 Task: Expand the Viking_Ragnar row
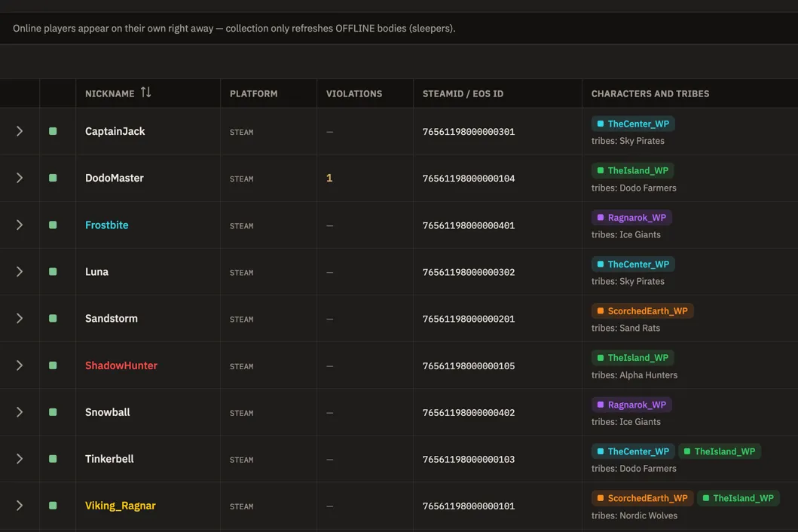pyautogui.click(x=20, y=506)
